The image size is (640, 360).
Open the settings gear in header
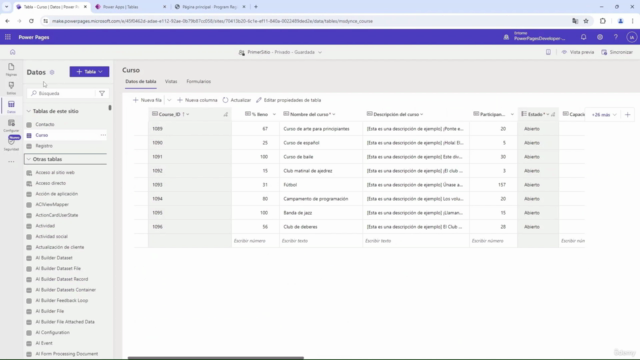point(600,37)
